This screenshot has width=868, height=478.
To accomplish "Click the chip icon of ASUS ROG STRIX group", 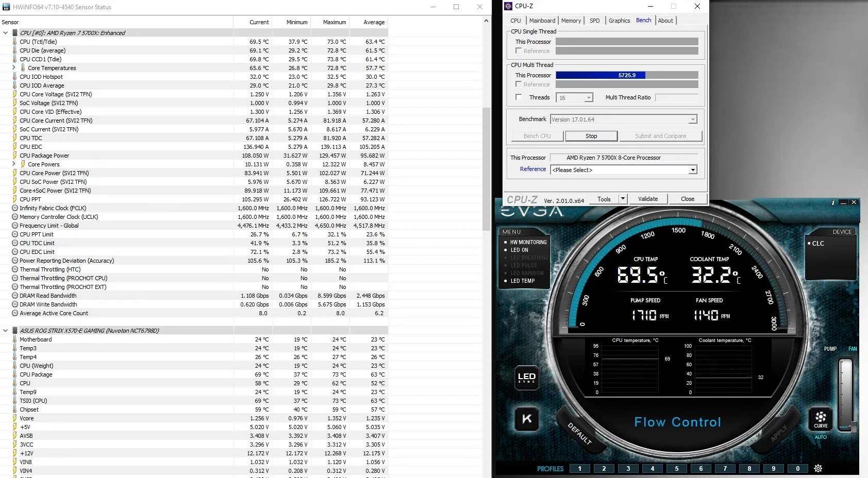I will coord(14,331).
